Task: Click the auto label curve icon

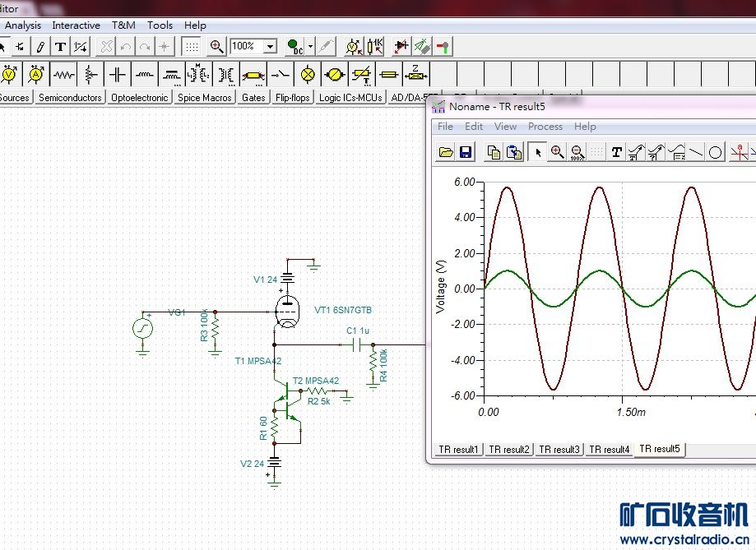Action: (x=636, y=152)
